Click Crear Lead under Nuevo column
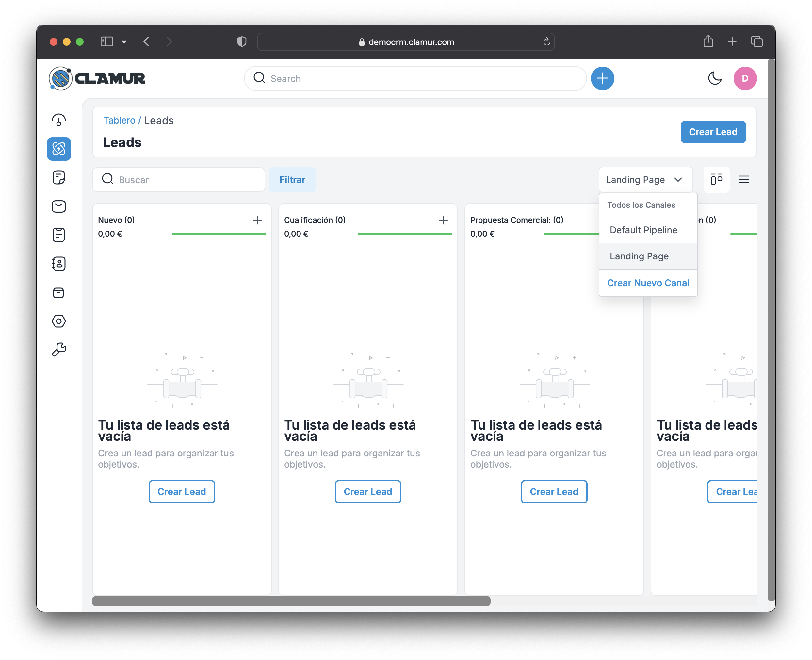The height and width of the screenshot is (660, 812). tap(182, 492)
